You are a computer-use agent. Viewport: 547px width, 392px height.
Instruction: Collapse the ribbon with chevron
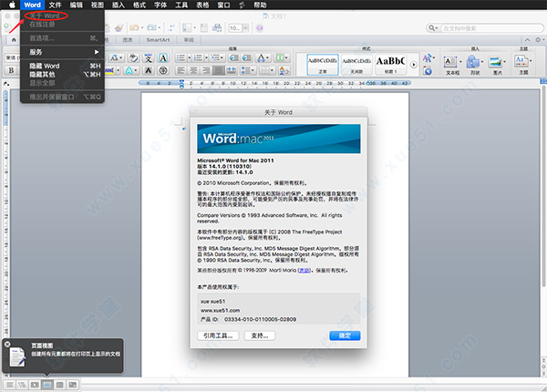tap(528, 40)
